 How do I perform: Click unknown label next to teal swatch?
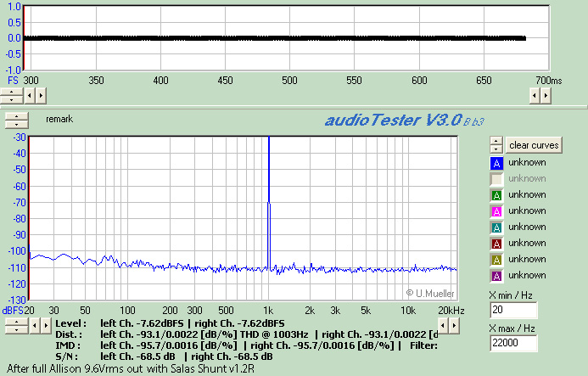click(527, 227)
